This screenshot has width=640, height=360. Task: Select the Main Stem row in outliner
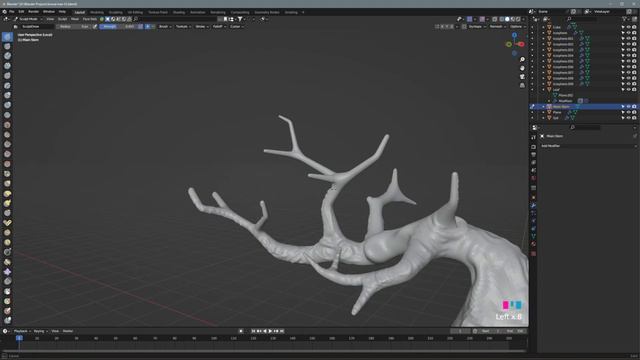[x=584, y=107]
